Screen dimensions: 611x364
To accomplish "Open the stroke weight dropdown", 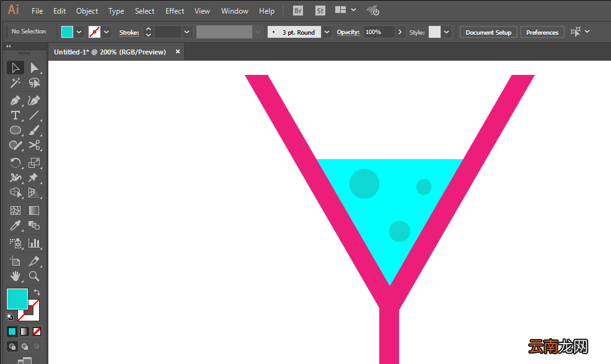I will 187,32.
